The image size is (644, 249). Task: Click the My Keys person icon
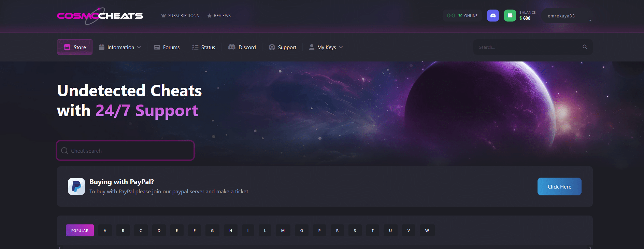coord(312,47)
